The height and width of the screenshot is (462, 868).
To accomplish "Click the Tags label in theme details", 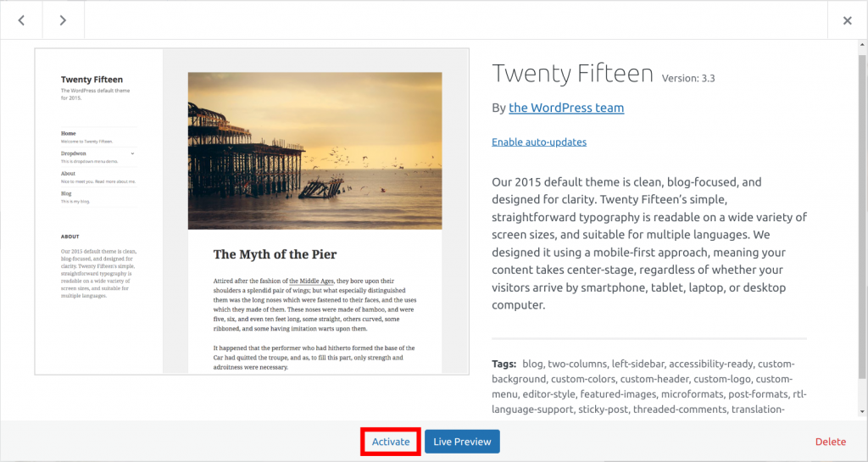I will click(504, 364).
